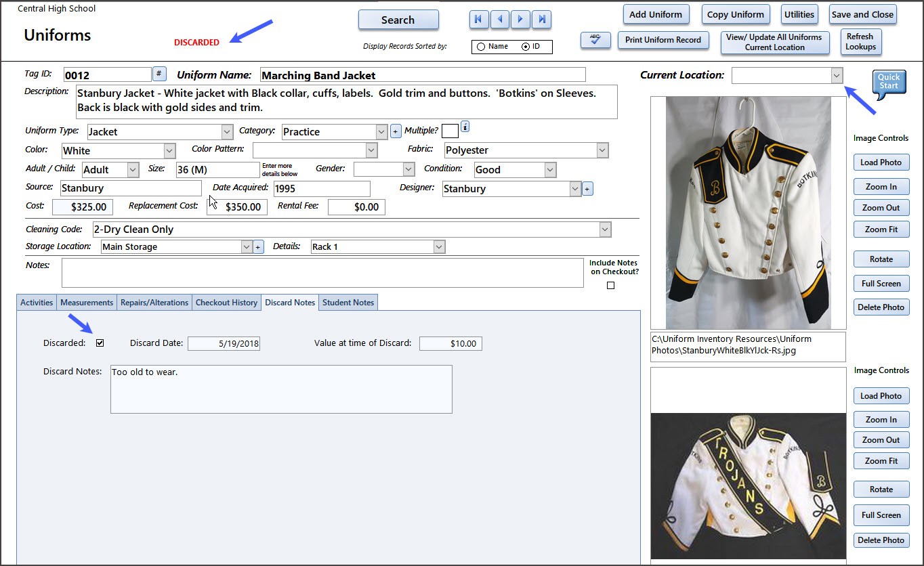Uncheck the Discarded checkbox
924x566 pixels.
(x=100, y=343)
